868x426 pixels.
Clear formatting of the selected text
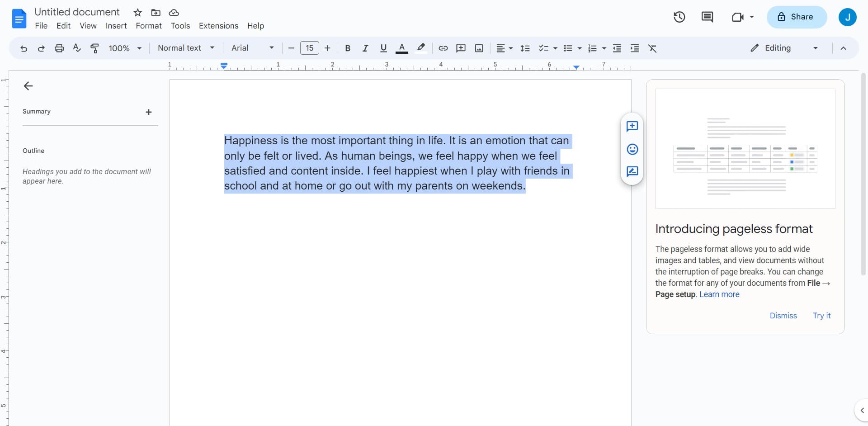pyautogui.click(x=652, y=48)
